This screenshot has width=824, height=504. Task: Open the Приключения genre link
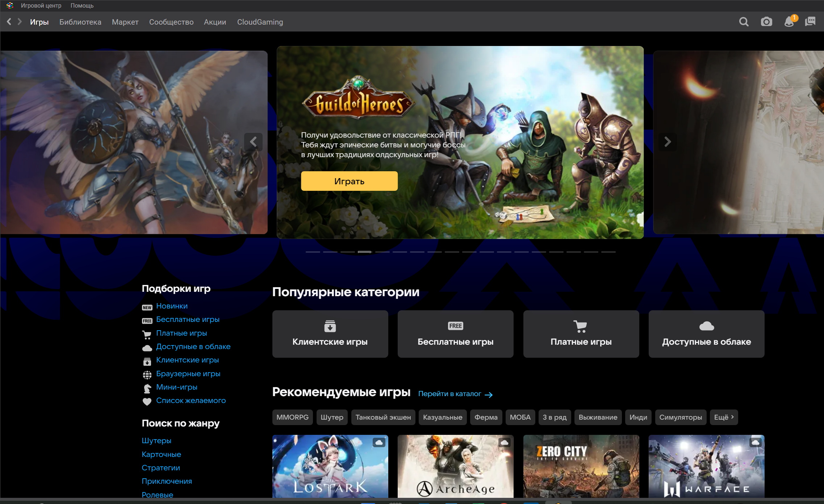click(x=167, y=481)
